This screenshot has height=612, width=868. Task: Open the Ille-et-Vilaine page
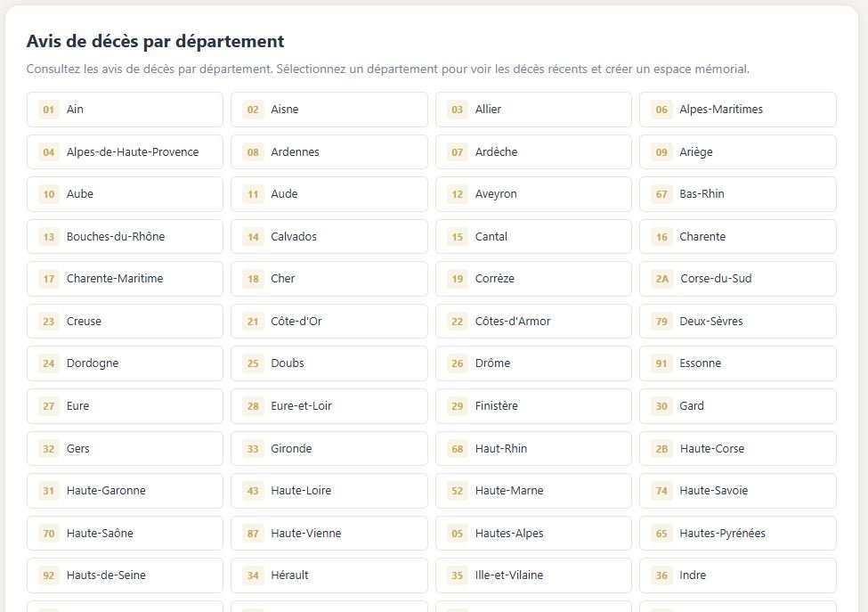(x=532, y=575)
